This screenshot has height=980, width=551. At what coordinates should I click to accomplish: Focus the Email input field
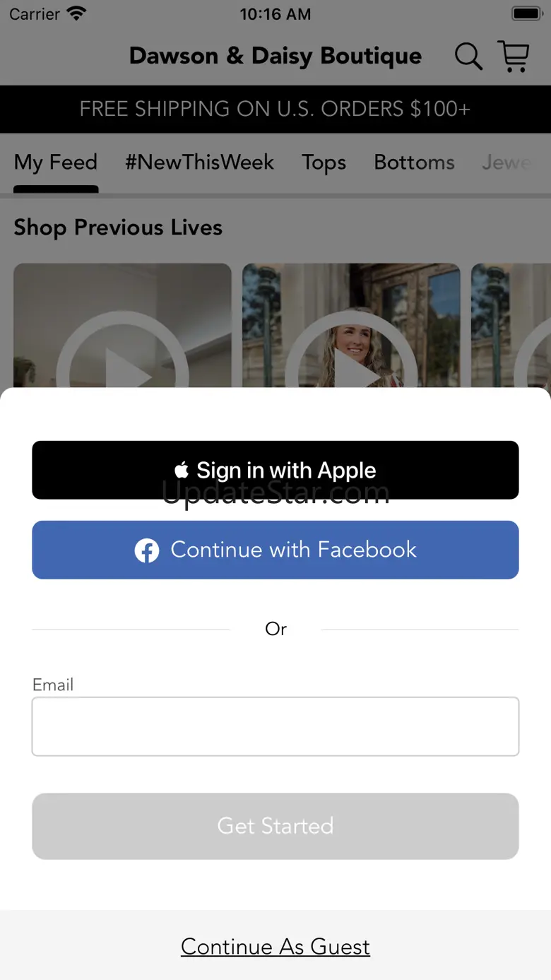[x=275, y=726]
